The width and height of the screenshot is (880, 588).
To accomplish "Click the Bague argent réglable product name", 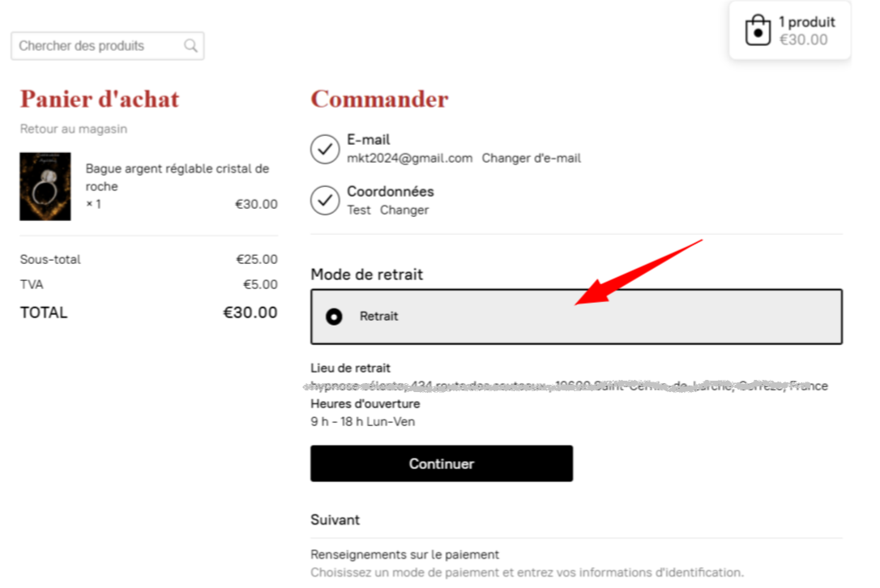I will pos(177,177).
